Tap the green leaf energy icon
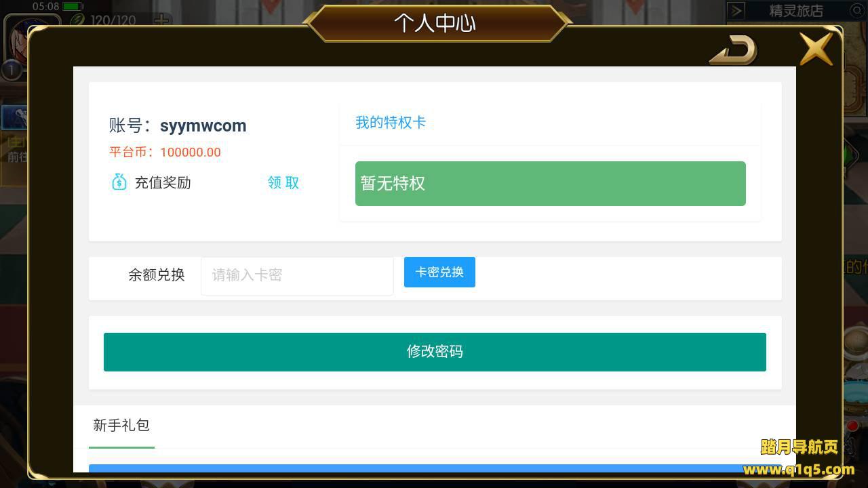This screenshot has height=488, width=868. [78, 19]
